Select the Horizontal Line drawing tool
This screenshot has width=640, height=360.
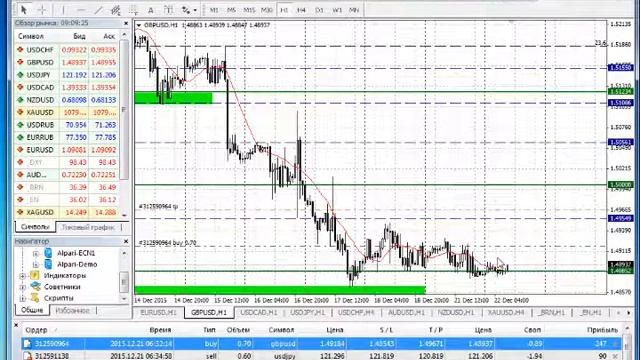pyautogui.click(x=81, y=9)
